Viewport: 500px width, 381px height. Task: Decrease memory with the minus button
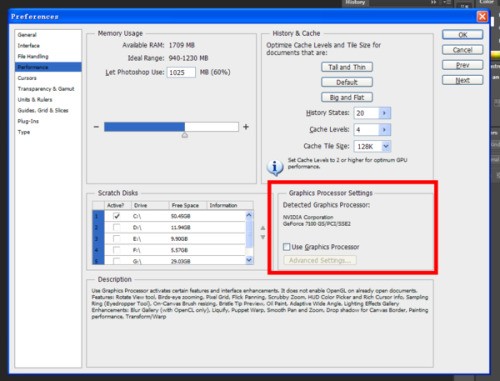[x=96, y=127]
